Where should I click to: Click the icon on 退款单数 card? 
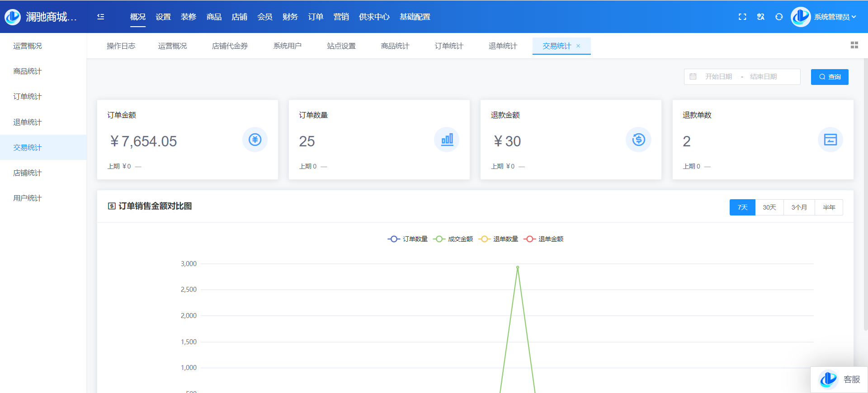(830, 140)
